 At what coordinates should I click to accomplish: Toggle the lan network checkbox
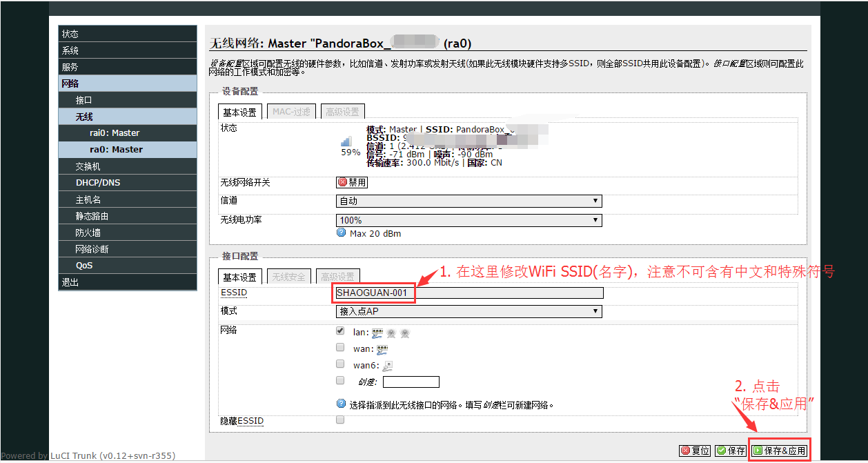[x=340, y=331]
